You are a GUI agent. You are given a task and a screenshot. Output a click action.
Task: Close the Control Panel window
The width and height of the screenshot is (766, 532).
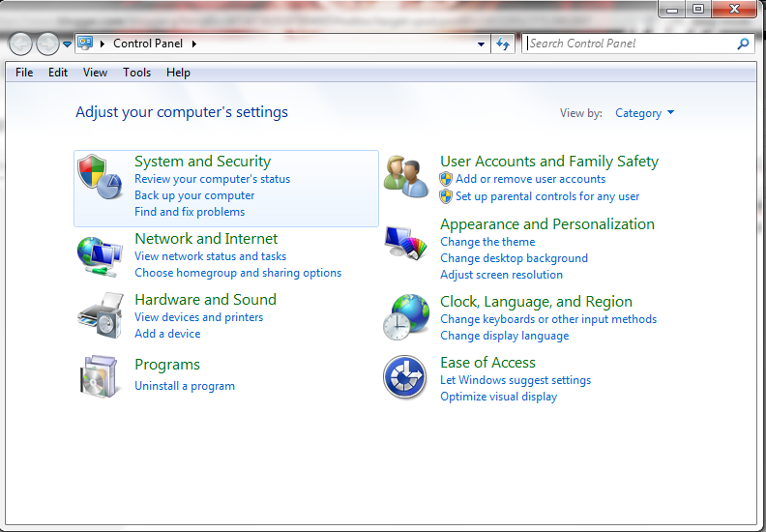click(x=734, y=10)
